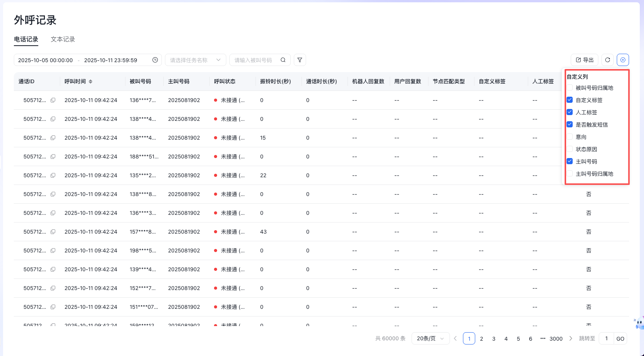The height and width of the screenshot is (356, 644).
Task: Click the clock icon in date range picker
Action: [155, 60]
